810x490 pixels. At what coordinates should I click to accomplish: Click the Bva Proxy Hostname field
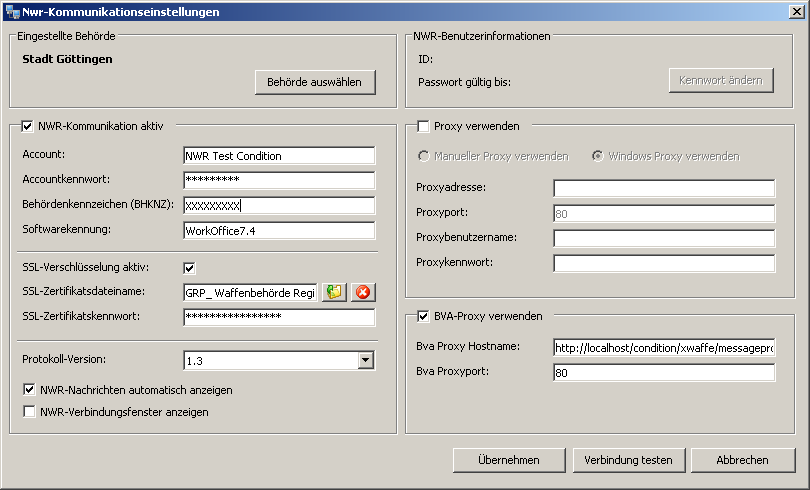[x=663, y=348]
